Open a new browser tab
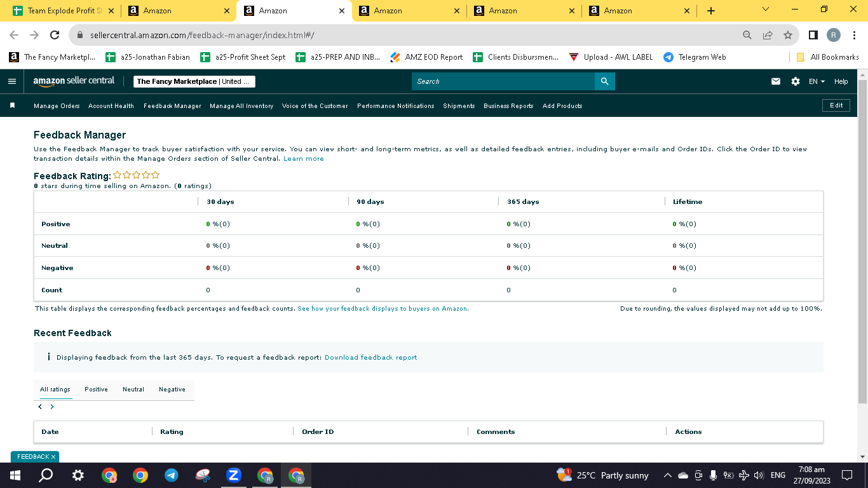This screenshot has height=488, width=868. [x=711, y=11]
